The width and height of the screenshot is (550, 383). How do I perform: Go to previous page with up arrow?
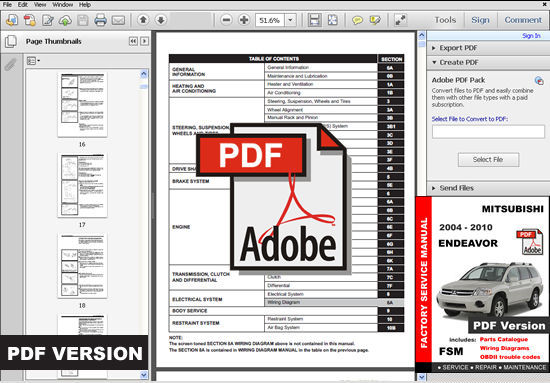pos(143,20)
